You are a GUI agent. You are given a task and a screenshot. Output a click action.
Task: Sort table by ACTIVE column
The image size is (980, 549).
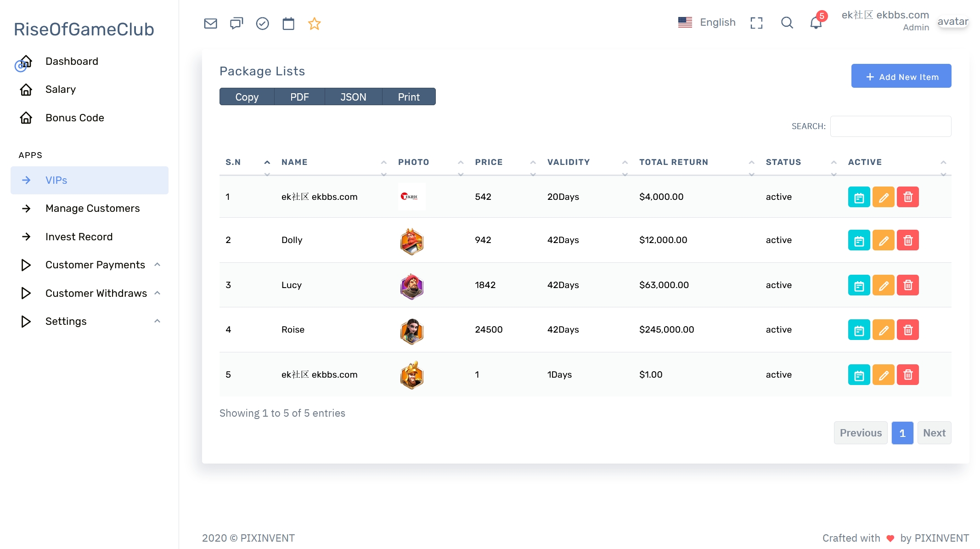(x=897, y=163)
